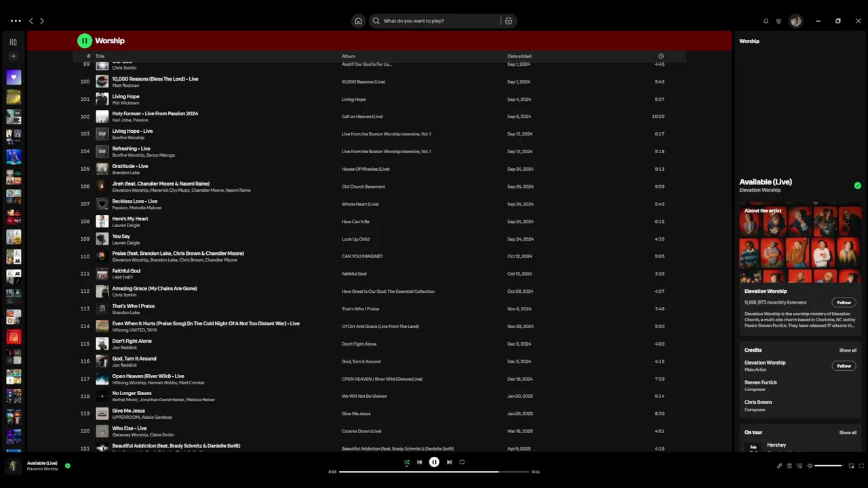Open Liked Songs in sidebar

click(x=14, y=77)
